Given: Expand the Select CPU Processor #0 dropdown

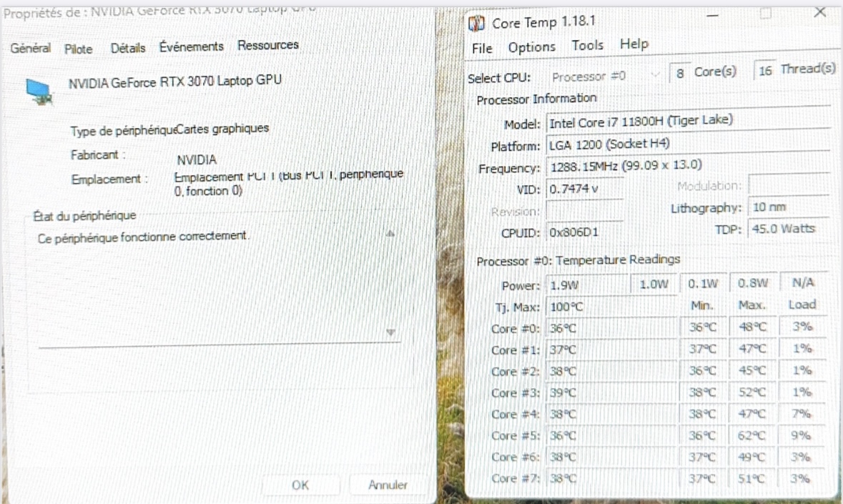Looking at the screenshot, I should (x=605, y=76).
